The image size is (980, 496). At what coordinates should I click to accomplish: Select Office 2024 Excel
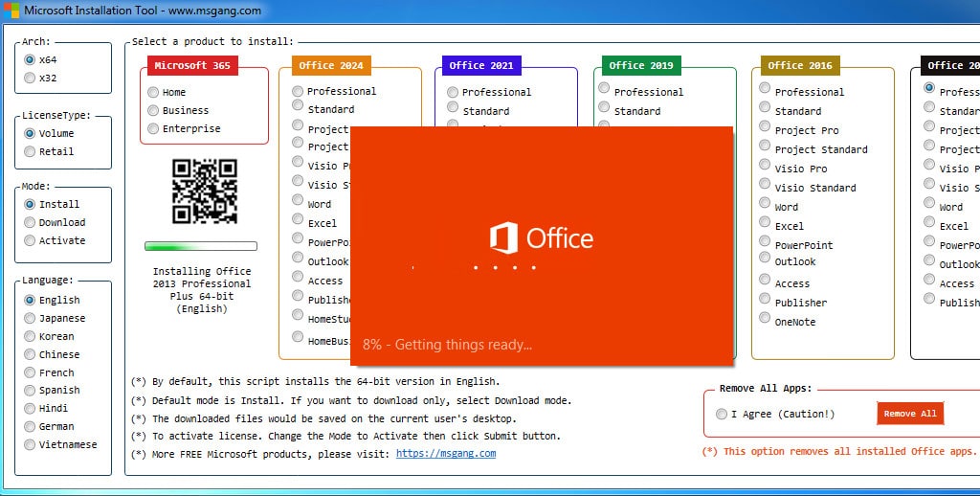tap(298, 219)
